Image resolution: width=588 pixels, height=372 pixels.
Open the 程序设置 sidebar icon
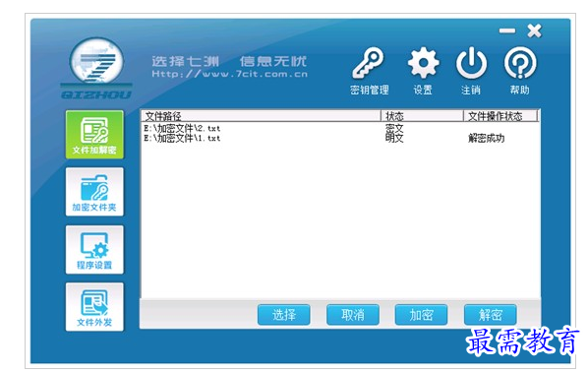click(x=94, y=250)
